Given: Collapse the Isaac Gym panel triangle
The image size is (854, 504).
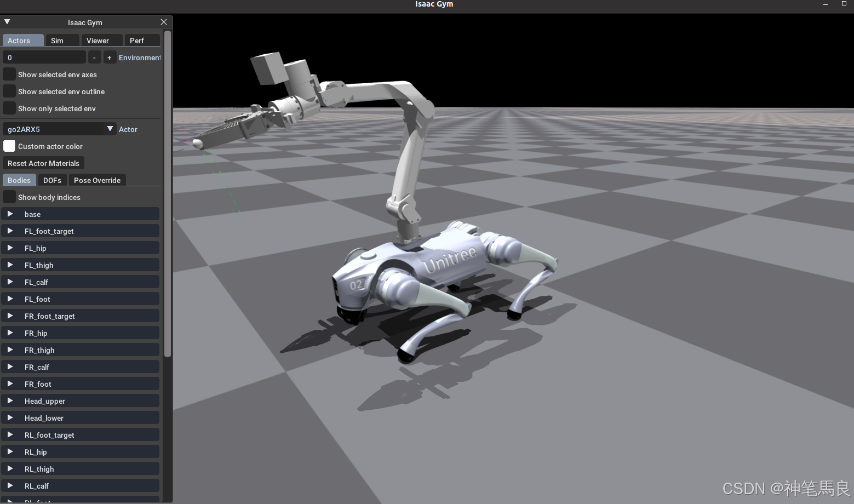Looking at the screenshot, I should pyautogui.click(x=7, y=22).
